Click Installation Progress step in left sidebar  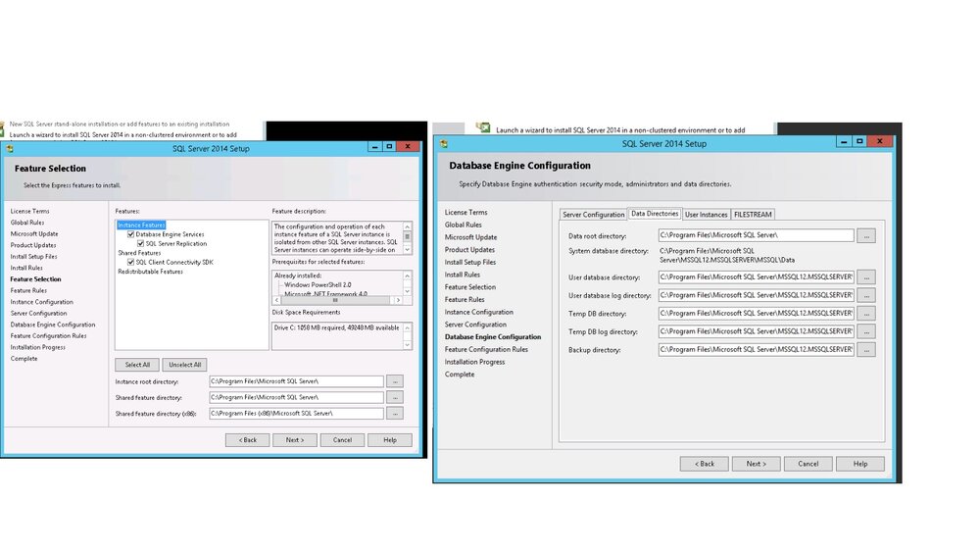37,347
